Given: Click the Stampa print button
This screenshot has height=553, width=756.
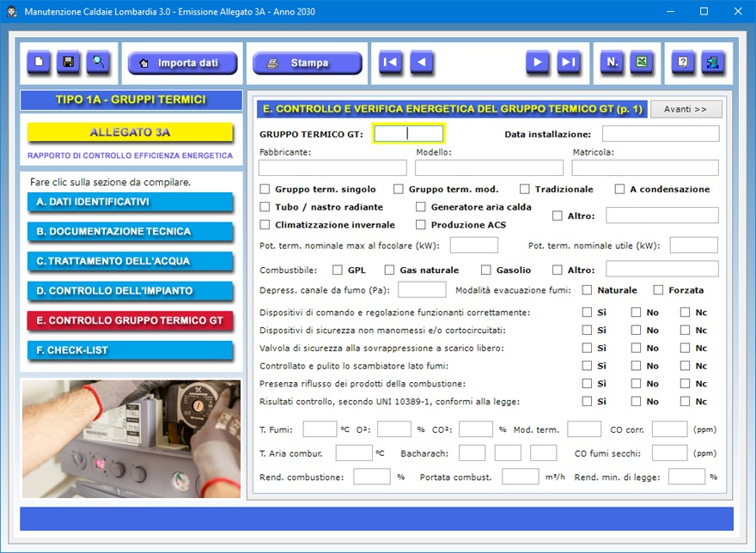Looking at the screenshot, I should pos(308,64).
